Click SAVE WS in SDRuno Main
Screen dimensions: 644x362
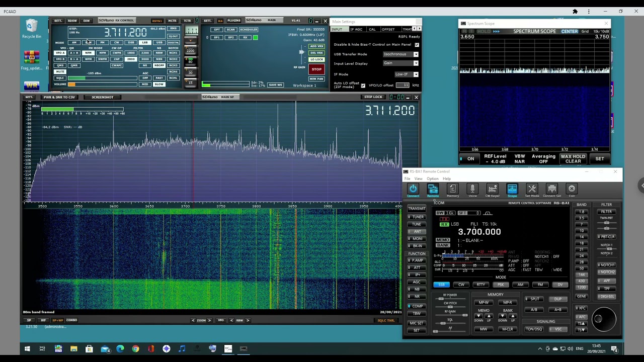[275, 85]
